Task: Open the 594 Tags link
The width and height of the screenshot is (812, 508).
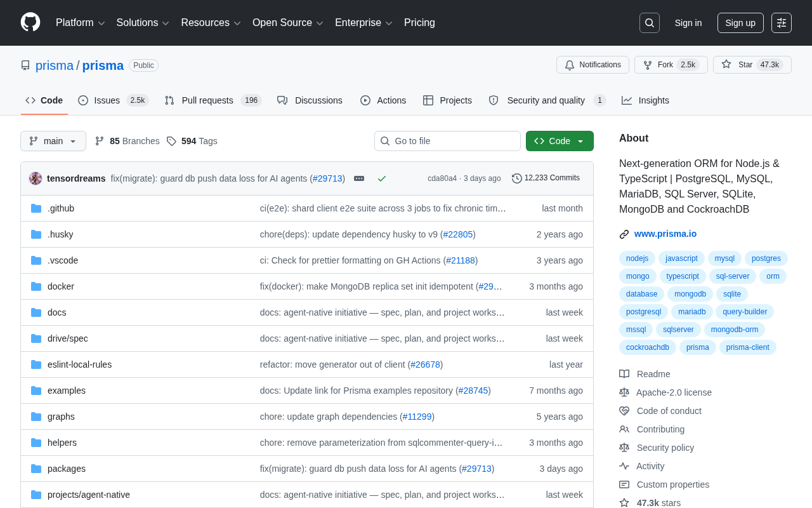Action: click(x=192, y=141)
